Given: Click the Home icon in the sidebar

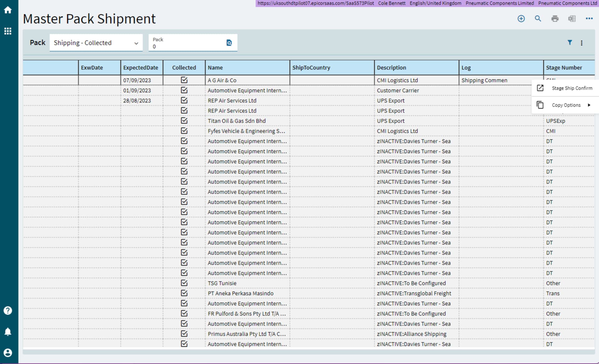Looking at the screenshot, I should [8, 10].
